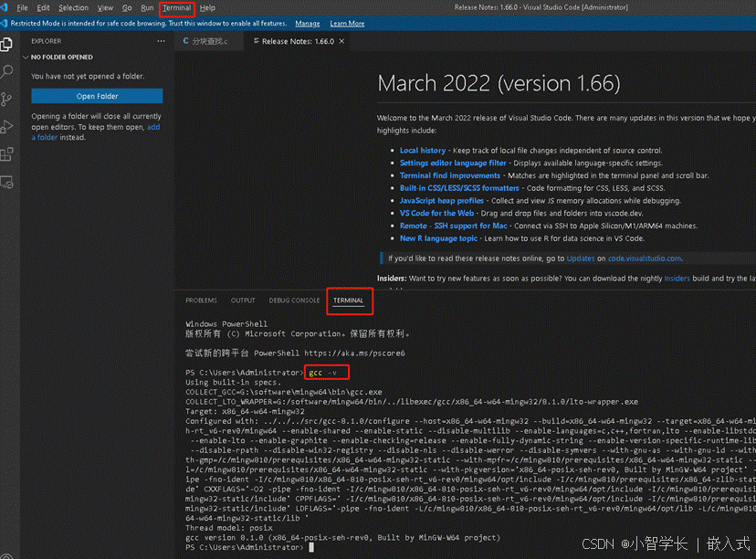The image size is (756, 559).
Task: Open VS Code for the Web link
Action: (436, 213)
